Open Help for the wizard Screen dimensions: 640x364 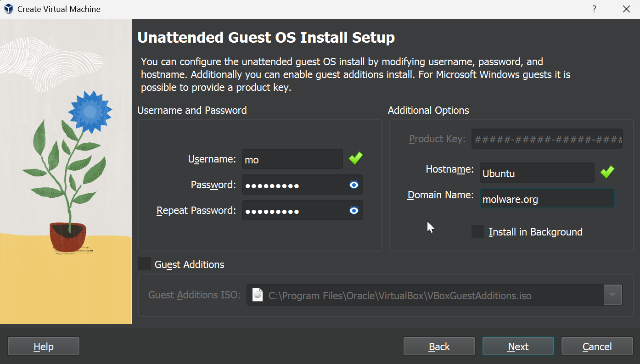click(x=44, y=347)
